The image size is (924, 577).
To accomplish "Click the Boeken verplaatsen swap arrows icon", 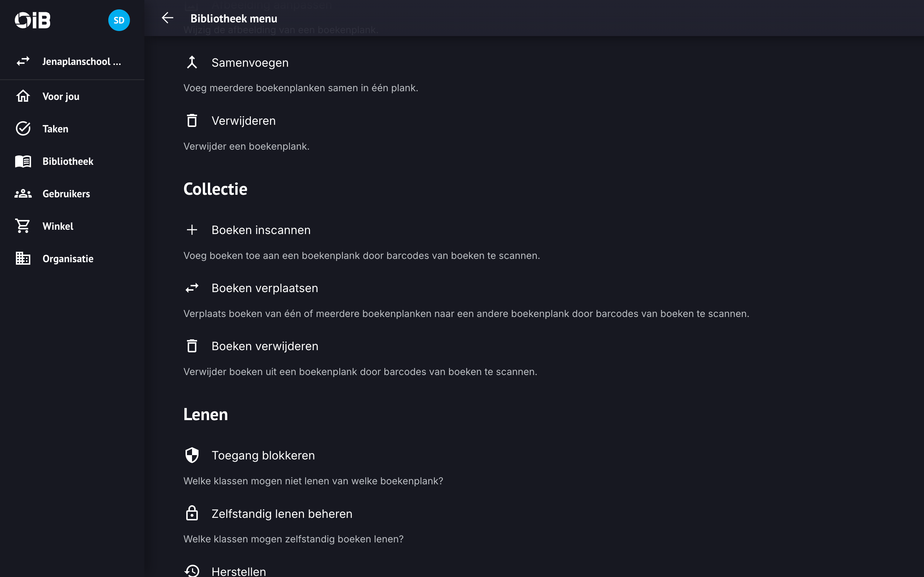I will pyautogui.click(x=192, y=288).
